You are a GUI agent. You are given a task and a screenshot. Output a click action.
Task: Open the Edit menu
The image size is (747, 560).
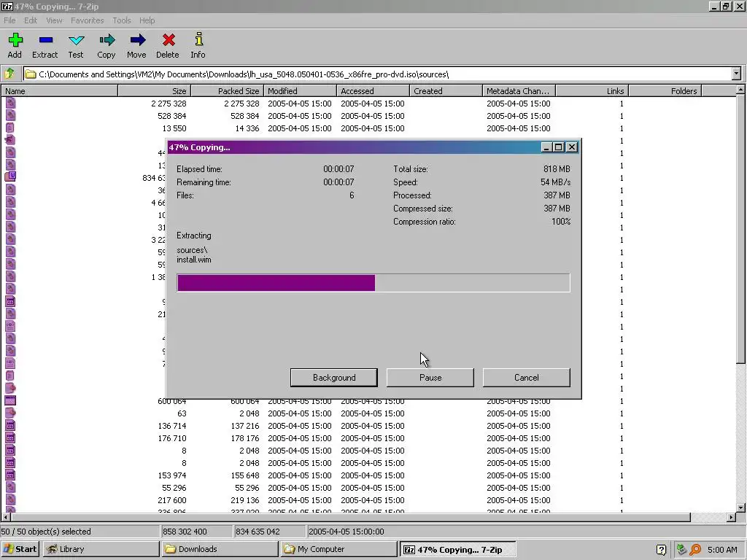(x=31, y=20)
